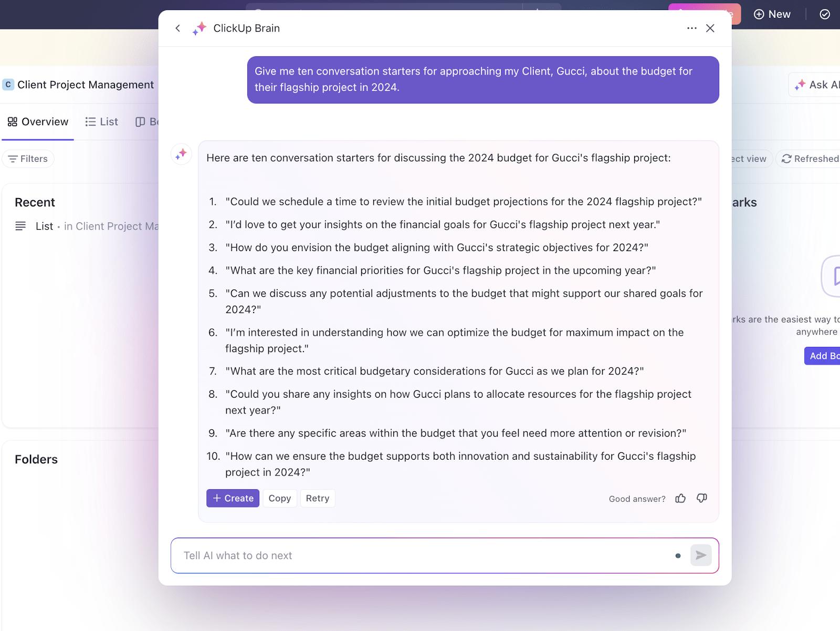Click the New button in the top bar

pyautogui.click(x=772, y=14)
